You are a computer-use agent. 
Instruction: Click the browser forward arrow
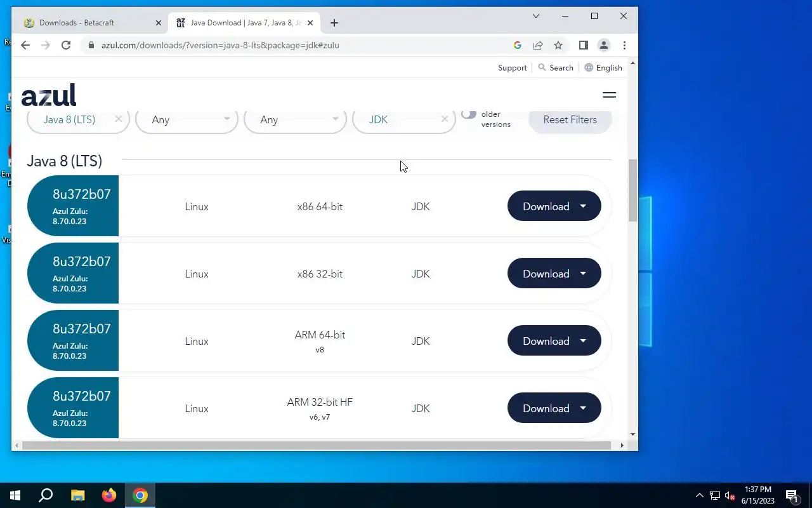46,45
